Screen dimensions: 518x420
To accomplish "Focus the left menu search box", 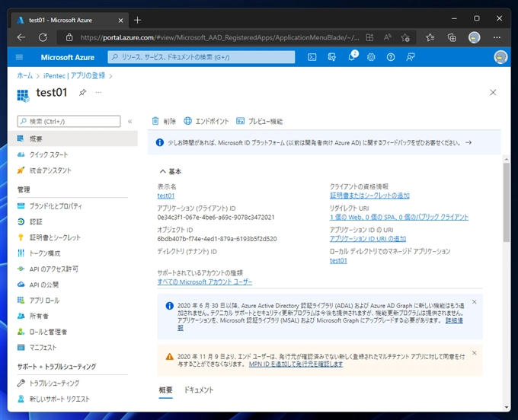I will point(69,121).
